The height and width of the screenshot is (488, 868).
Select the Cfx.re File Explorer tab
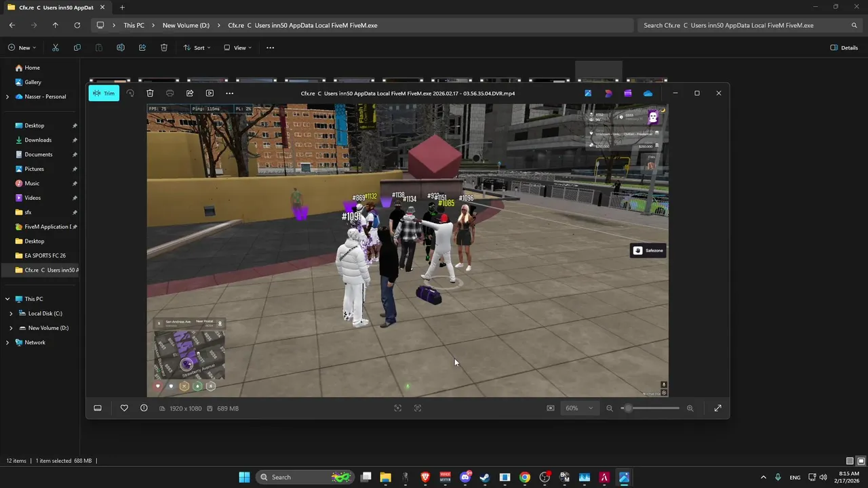click(56, 7)
